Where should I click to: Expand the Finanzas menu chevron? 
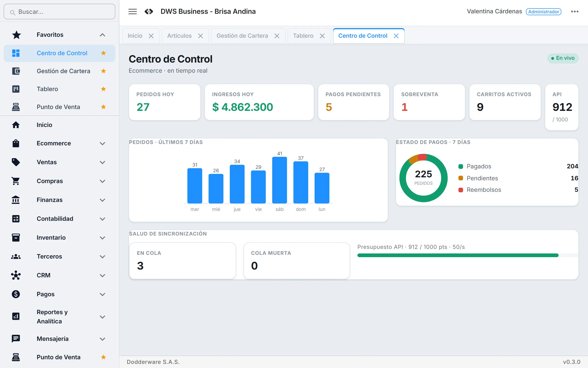[x=102, y=200]
